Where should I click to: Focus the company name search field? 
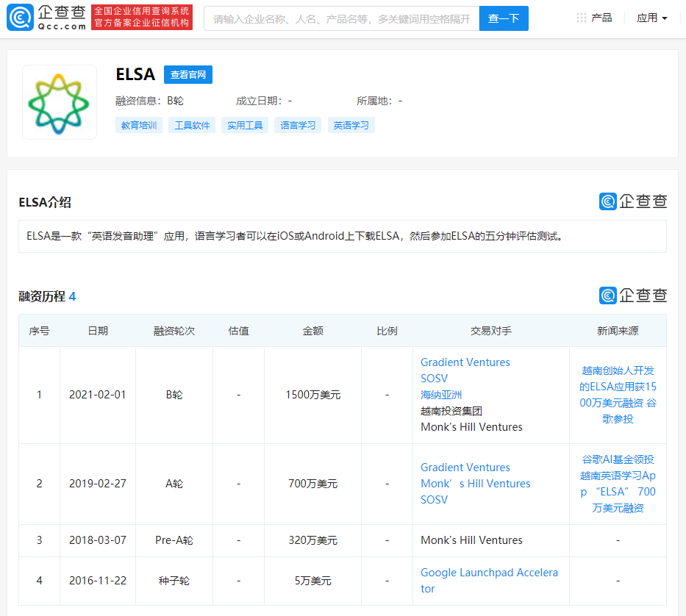(x=342, y=18)
